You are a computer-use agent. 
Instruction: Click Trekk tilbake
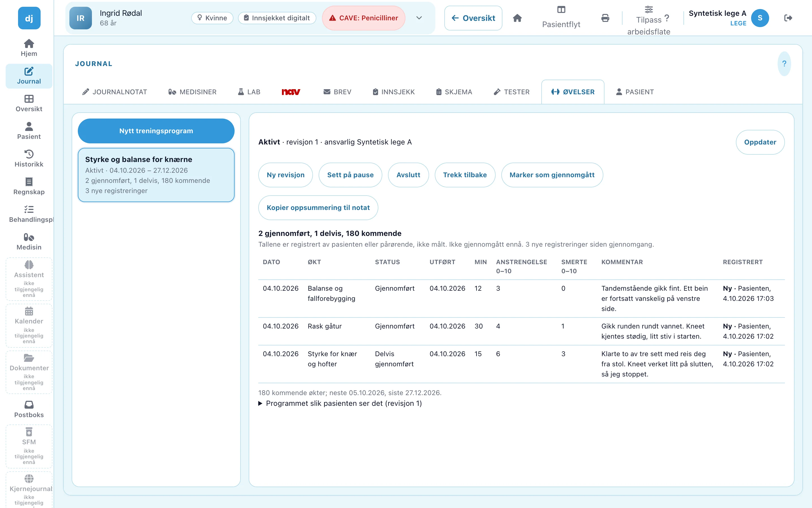point(465,175)
